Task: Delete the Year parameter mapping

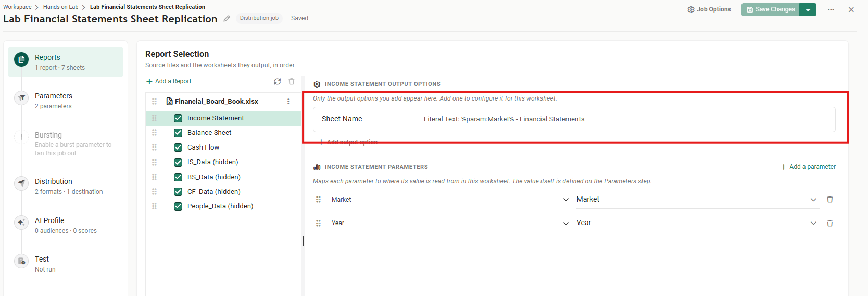Action: 830,223
